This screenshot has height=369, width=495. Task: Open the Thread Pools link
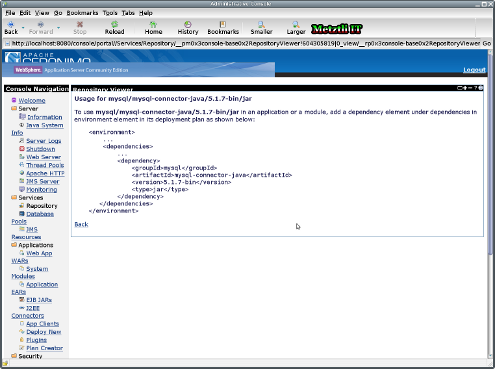pyautogui.click(x=45, y=165)
